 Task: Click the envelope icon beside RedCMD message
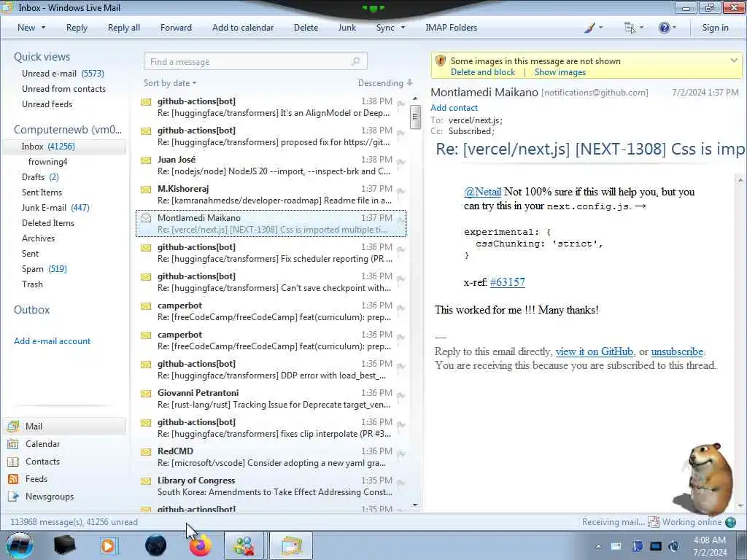(x=146, y=451)
